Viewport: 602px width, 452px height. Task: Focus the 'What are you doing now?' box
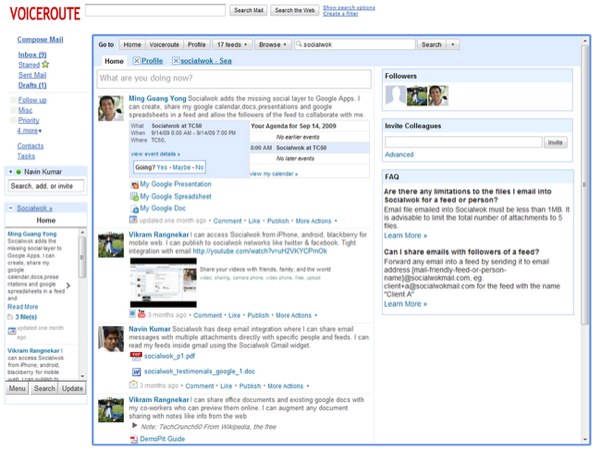(234, 78)
